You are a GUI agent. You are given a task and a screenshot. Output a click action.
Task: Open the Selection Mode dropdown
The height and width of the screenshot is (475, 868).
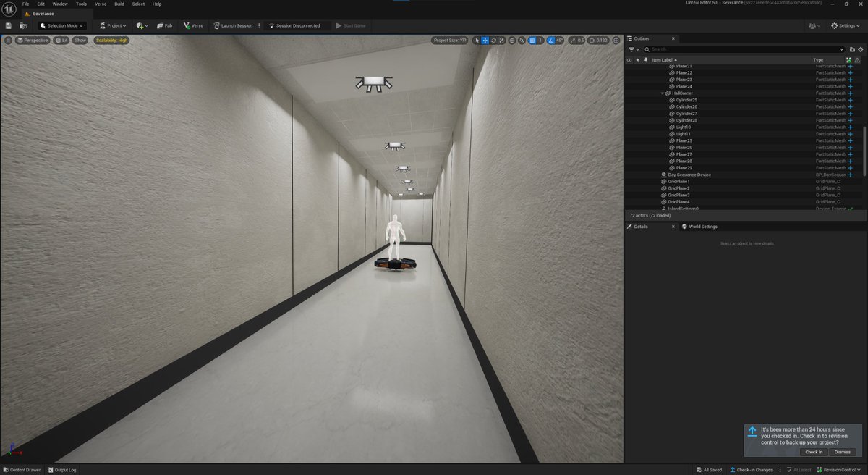tap(61, 25)
